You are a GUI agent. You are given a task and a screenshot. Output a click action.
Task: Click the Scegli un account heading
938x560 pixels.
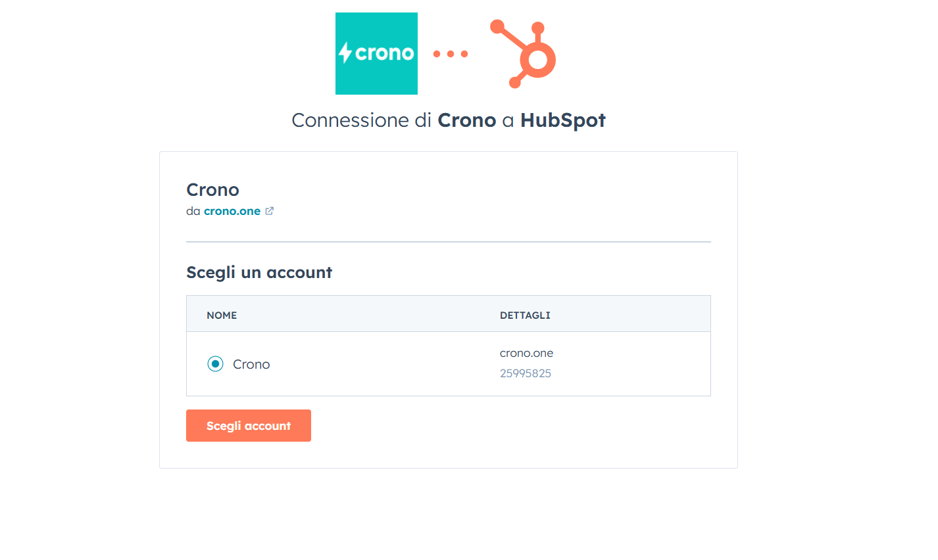[259, 272]
